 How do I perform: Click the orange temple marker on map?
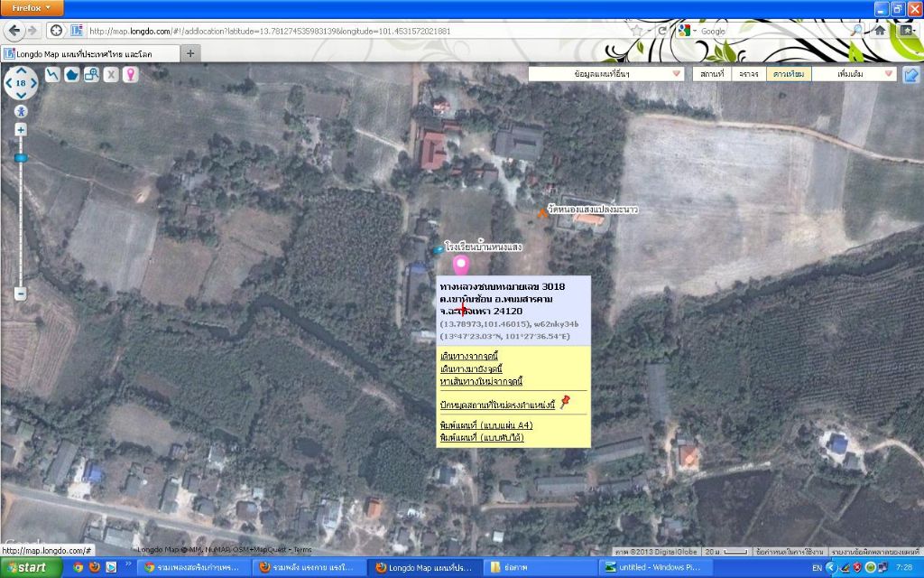[543, 213]
